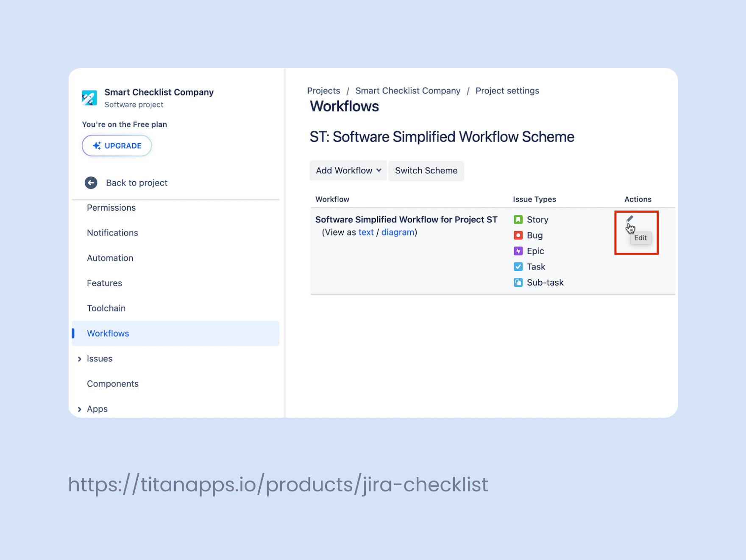This screenshot has width=746, height=560.
Task: Open the Projects breadcrumb link
Action: [x=323, y=90]
